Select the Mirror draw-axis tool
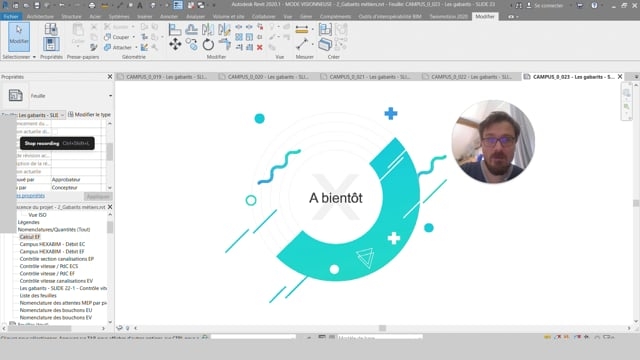640x360 pixels. [x=224, y=29]
